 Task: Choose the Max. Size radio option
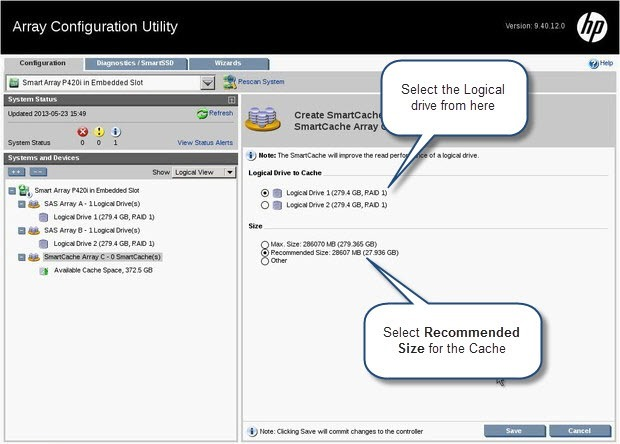click(265, 244)
